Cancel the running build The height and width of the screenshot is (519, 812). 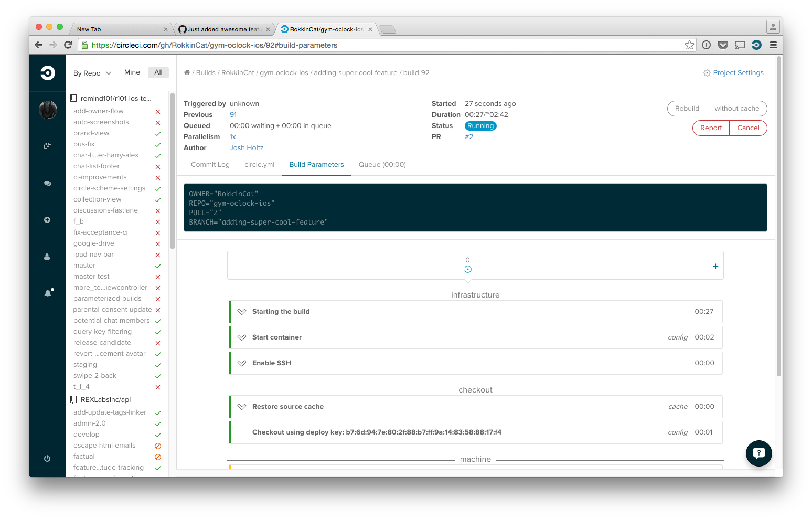[748, 128]
